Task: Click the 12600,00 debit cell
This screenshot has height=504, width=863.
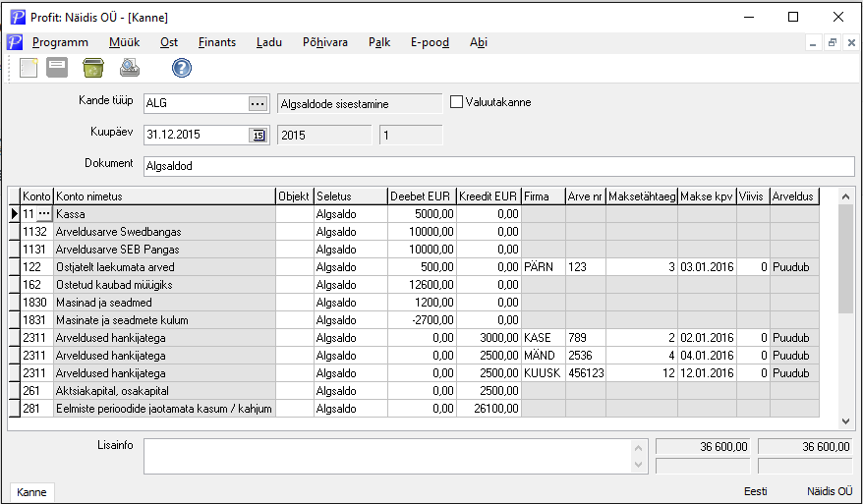Action: (x=422, y=285)
